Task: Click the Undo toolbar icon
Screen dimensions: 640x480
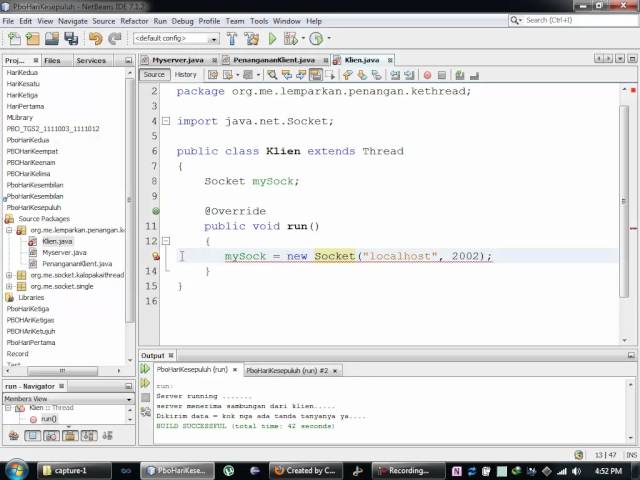Action: pyautogui.click(x=95, y=39)
